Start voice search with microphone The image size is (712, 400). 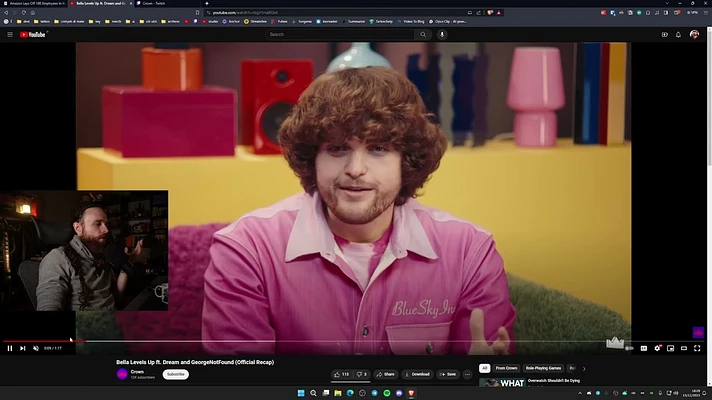coord(442,35)
